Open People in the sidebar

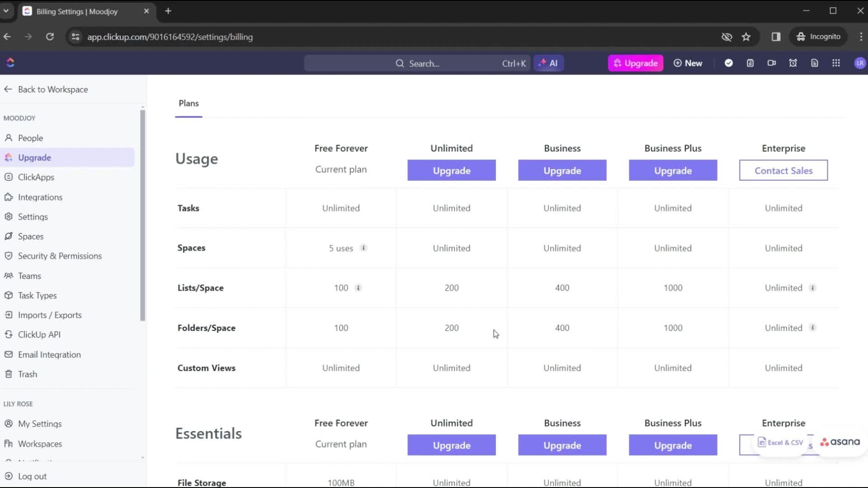[x=68, y=138]
